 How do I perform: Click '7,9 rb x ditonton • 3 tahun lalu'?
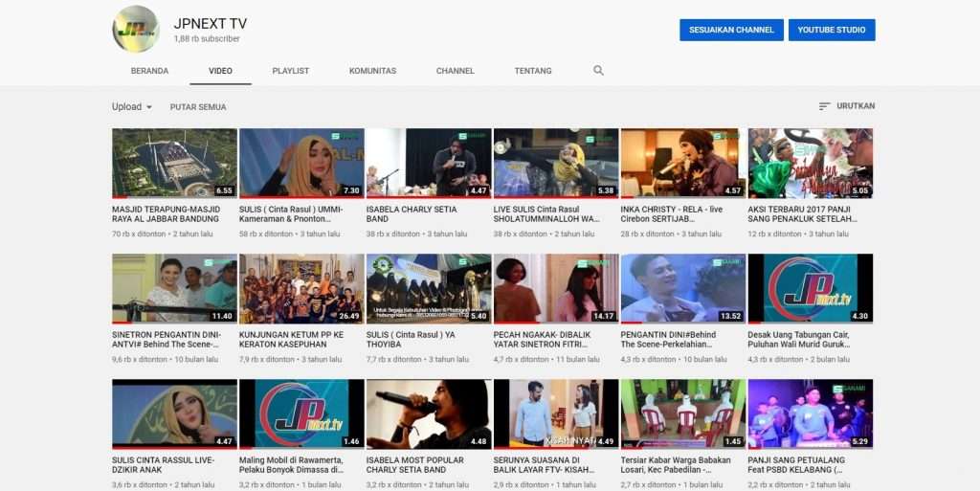click(x=291, y=360)
